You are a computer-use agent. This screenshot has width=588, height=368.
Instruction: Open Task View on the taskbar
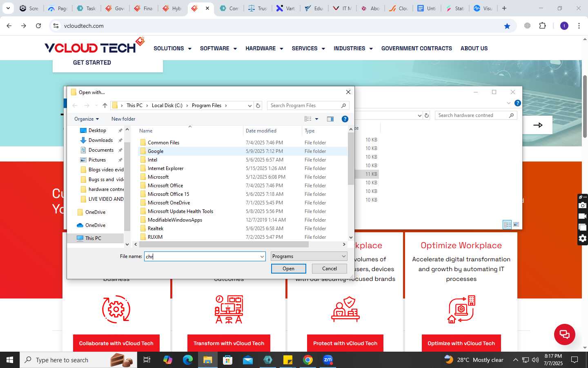pos(147,360)
